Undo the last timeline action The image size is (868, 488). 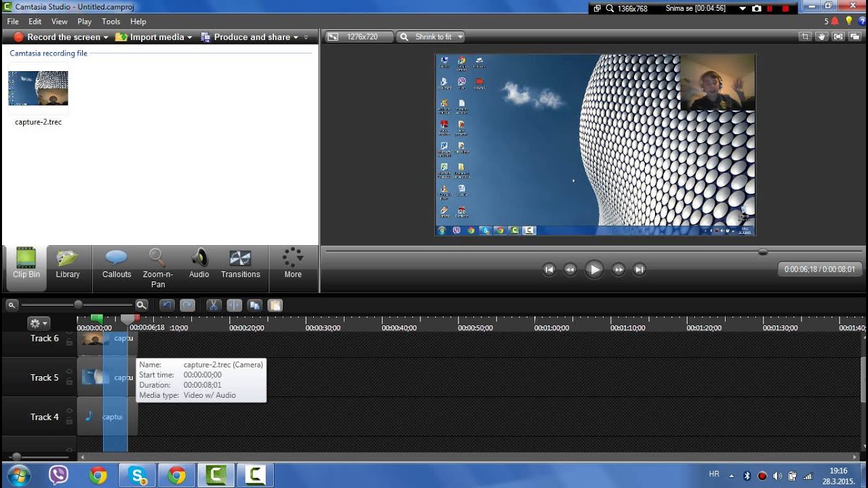click(167, 305)
